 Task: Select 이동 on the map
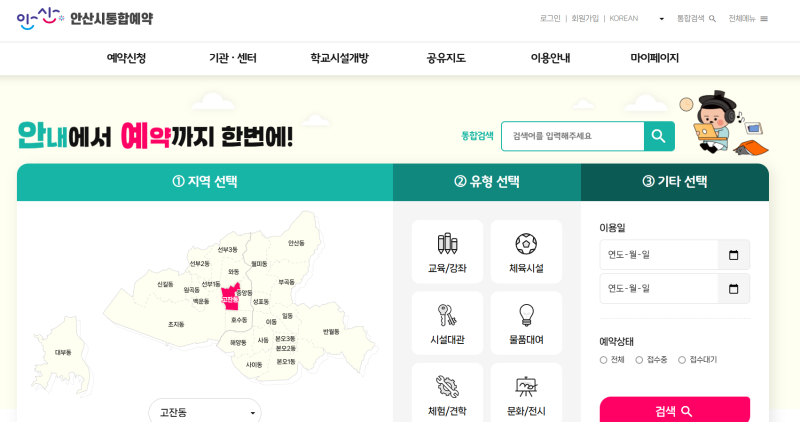(271, 322)
